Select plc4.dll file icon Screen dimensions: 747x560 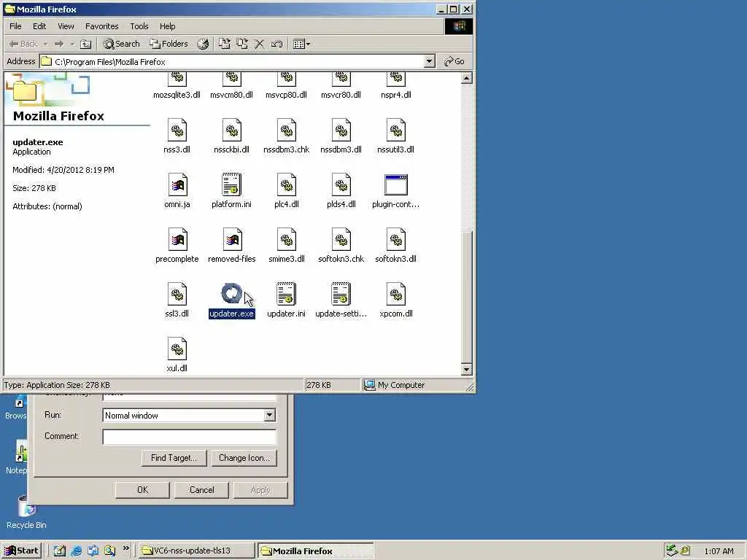click(x=286, y=184)
